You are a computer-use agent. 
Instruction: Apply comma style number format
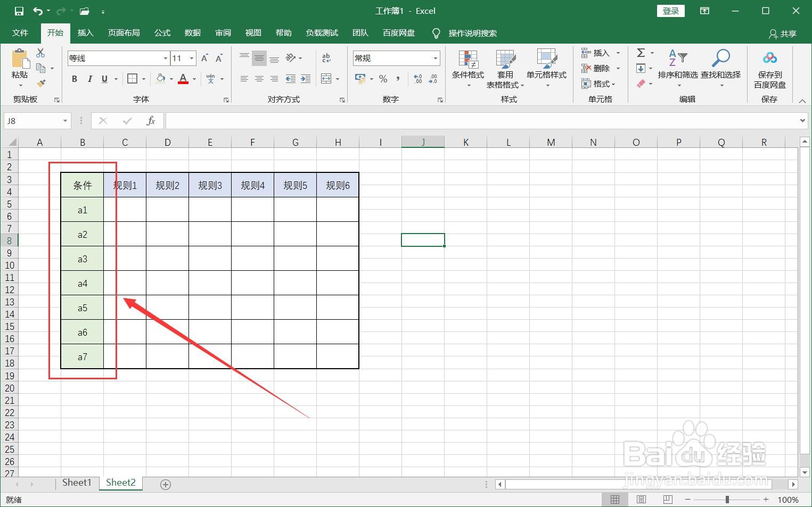[398, 79]
